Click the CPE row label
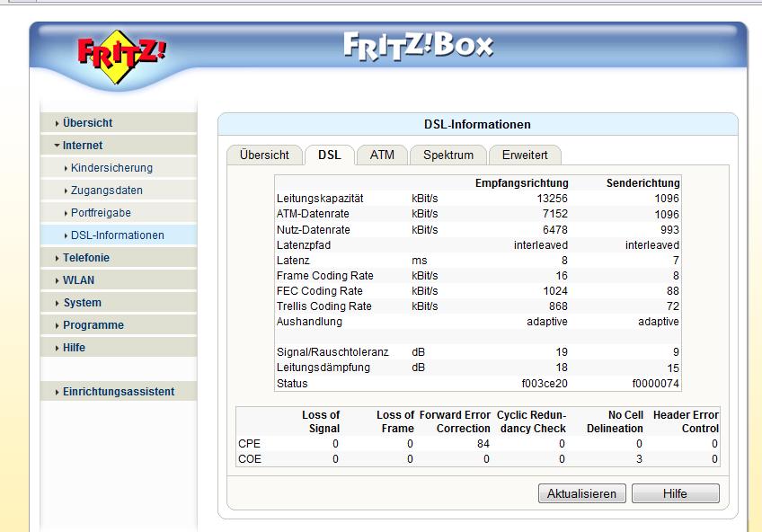 (249, 444)
